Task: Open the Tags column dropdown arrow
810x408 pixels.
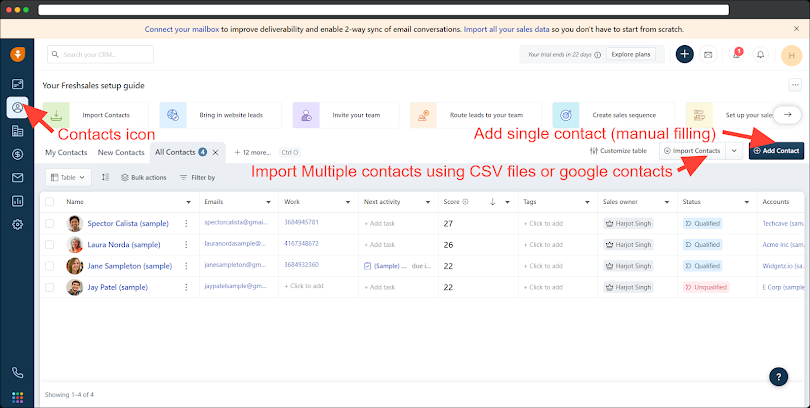Action: pos(587,202)
